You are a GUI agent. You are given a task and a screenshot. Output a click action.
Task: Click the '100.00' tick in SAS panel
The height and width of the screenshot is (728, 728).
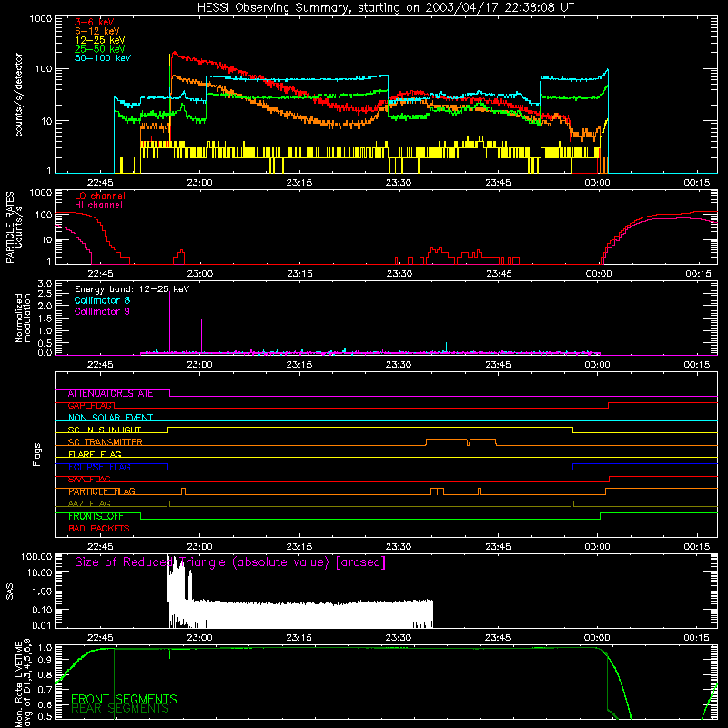tap(36, 556)
